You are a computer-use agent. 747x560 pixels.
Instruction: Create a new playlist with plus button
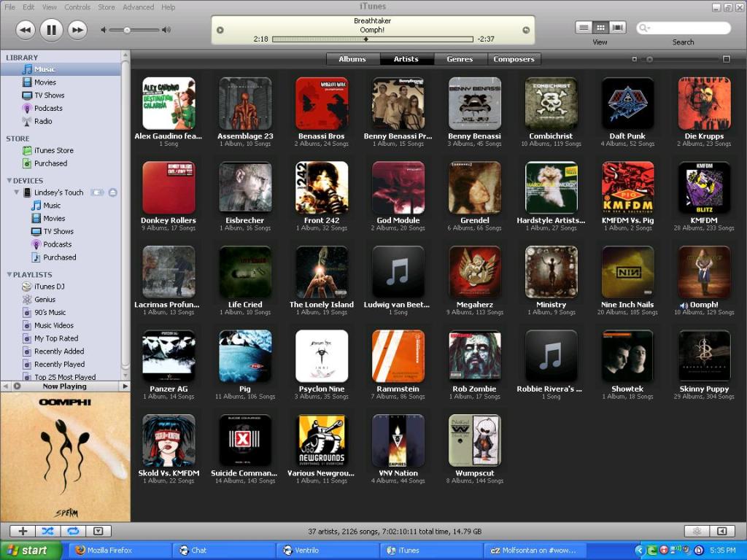pyautogui.click(x=23, y=532)
